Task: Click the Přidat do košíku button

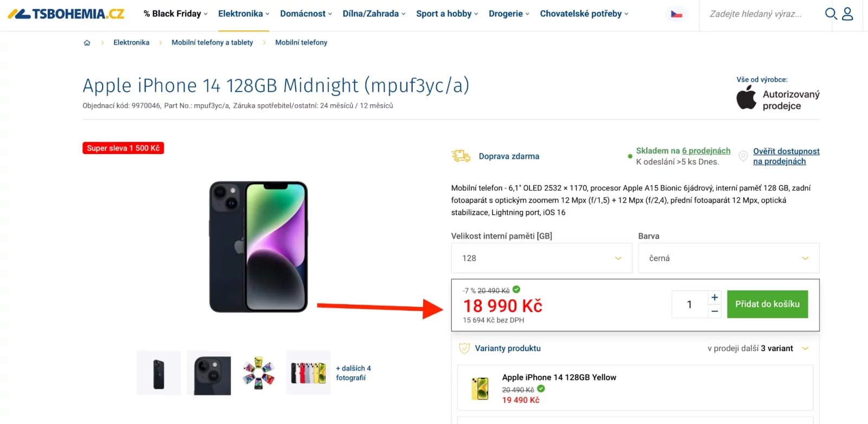Action: coord(767,304)
